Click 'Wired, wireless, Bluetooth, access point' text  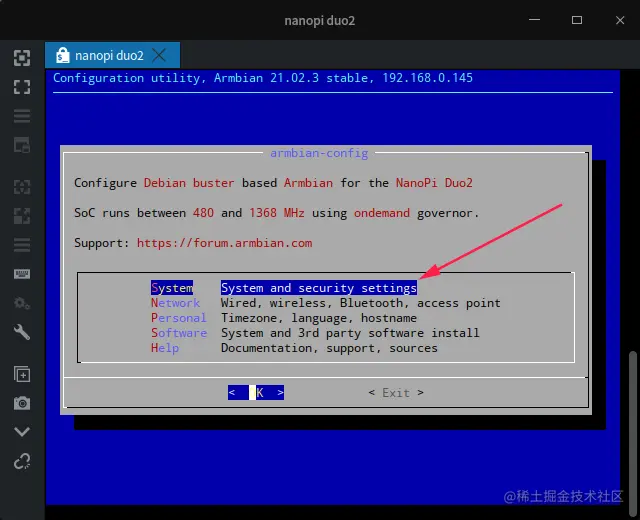pos(361,303)
